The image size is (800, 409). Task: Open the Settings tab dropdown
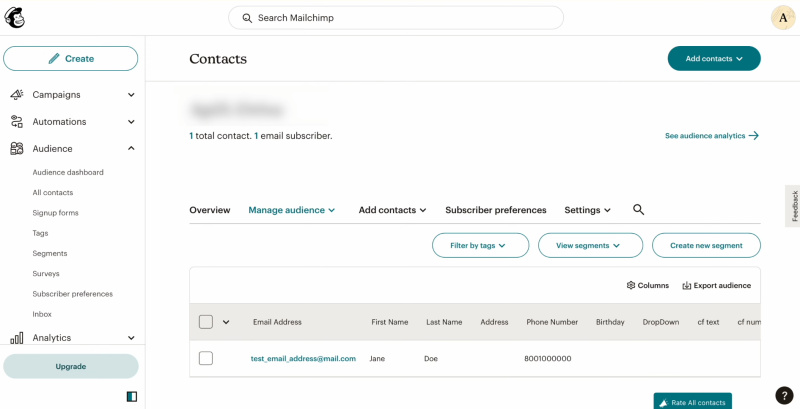point(587,210)
